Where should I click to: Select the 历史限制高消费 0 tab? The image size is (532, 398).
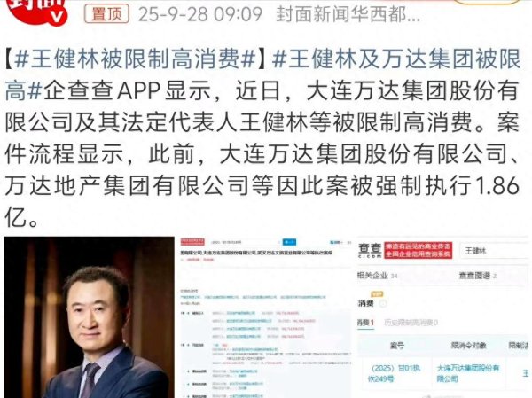coord(411,323)
